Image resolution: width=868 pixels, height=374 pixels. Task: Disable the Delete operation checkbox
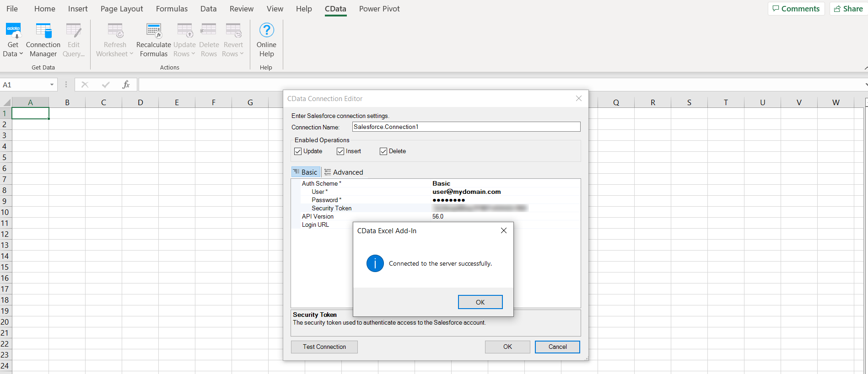click(x=383, y=151)
